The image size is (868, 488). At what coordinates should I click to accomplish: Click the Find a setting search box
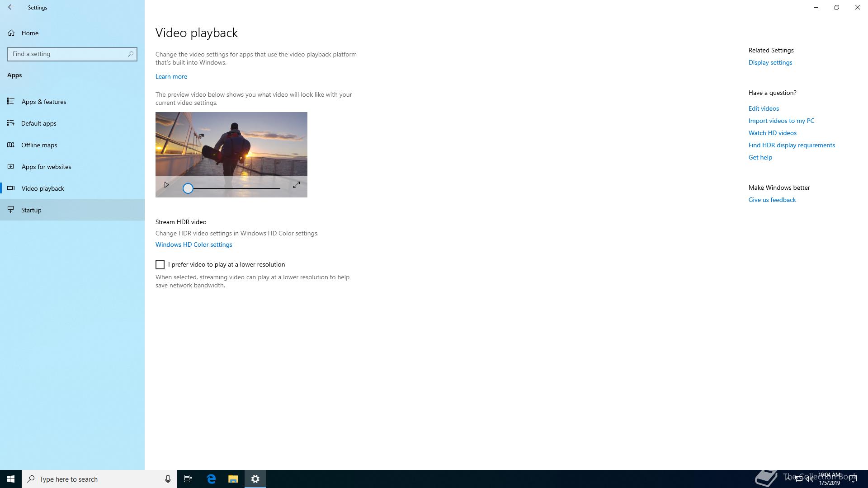[x=68, y=54]
